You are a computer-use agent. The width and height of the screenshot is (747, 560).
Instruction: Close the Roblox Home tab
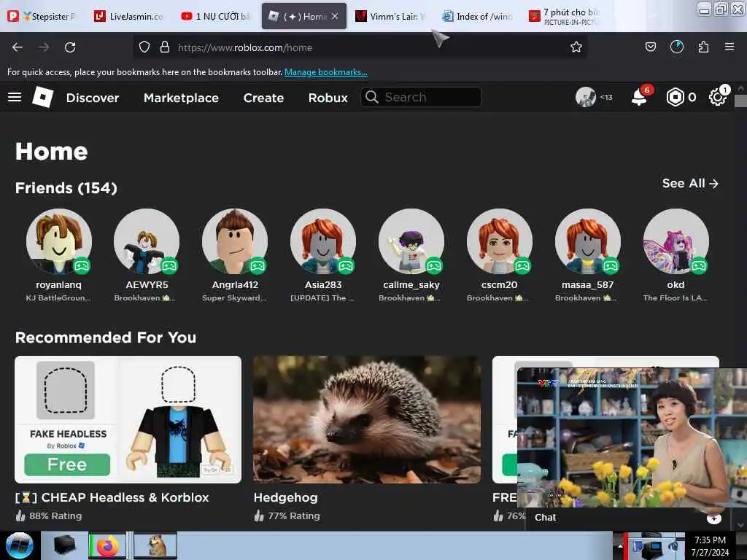pos(335,16)
